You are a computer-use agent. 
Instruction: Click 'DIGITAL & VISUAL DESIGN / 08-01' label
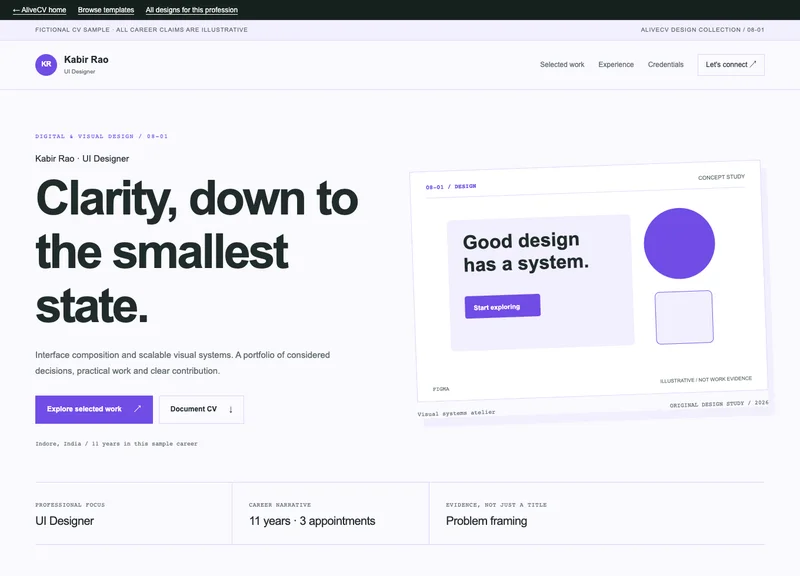[x=102, y=136]
